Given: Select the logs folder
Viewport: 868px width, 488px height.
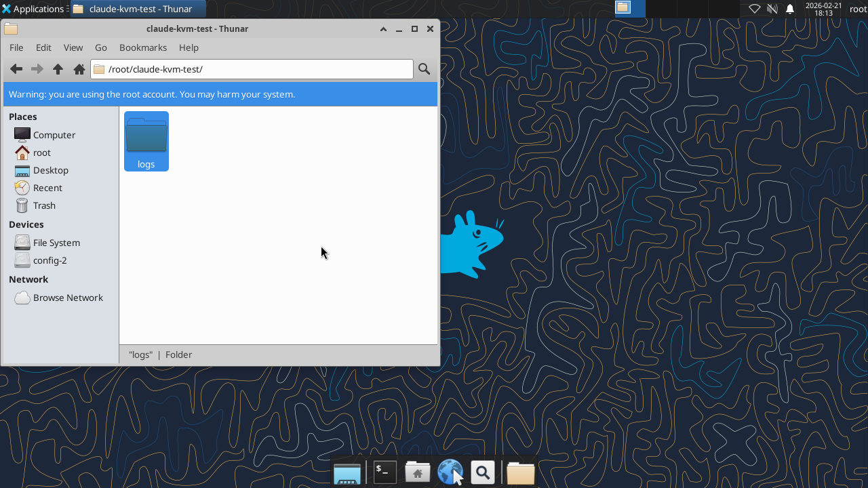Looking at the screenshot, I should point(146,141).
